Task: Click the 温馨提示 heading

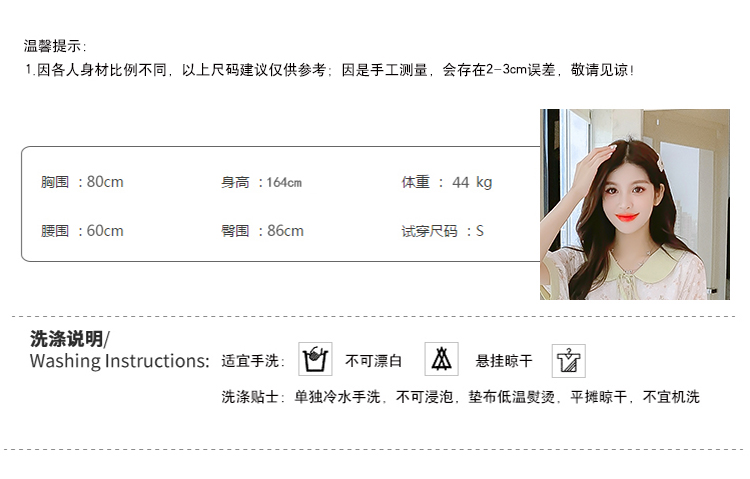Action: click(x=55, y=46)
